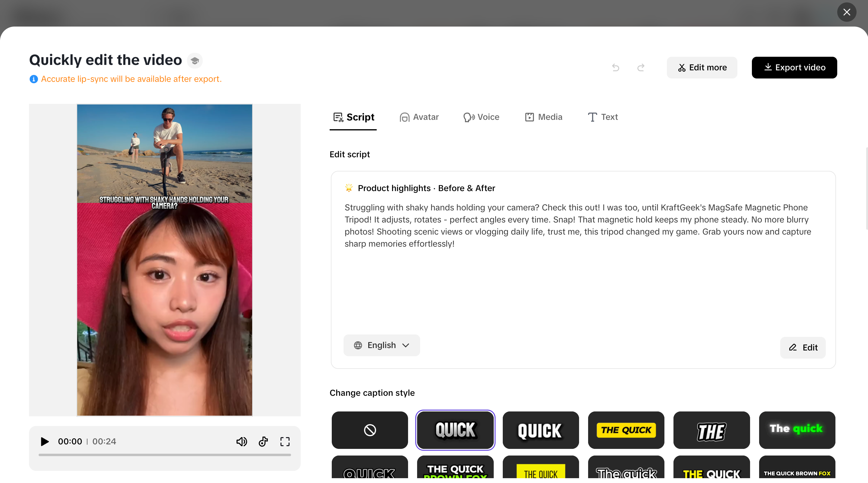Play the video preview
This screenshot has height=483, width=868.
click(x=44, y=441)
